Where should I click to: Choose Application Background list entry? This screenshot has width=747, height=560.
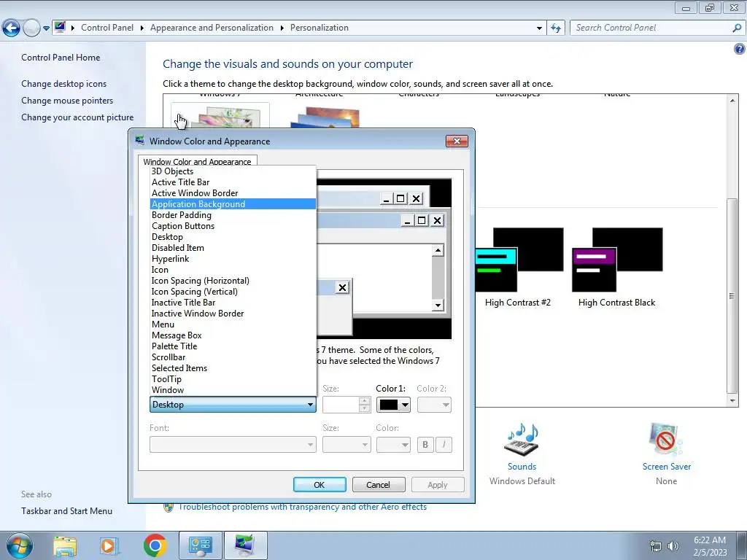pos(233,204)
